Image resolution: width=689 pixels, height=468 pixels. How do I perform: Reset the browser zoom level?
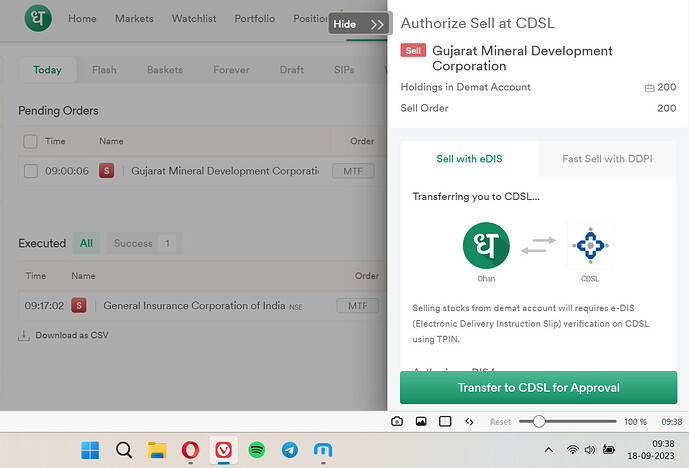tap(500, 422)
